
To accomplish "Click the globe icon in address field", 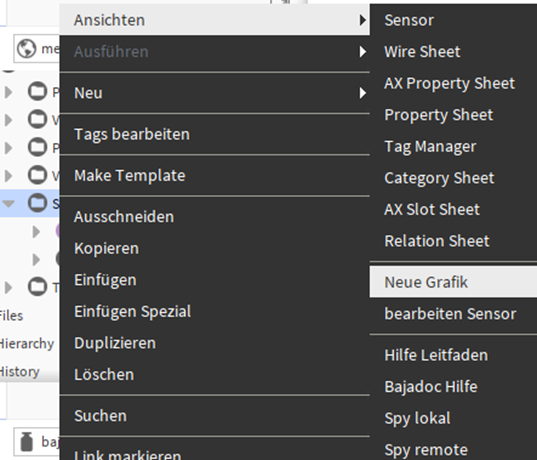I will pos(26,48).
